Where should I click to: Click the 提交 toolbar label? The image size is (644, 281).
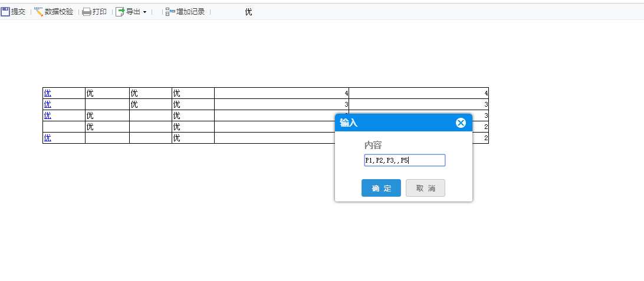[18, 12]
